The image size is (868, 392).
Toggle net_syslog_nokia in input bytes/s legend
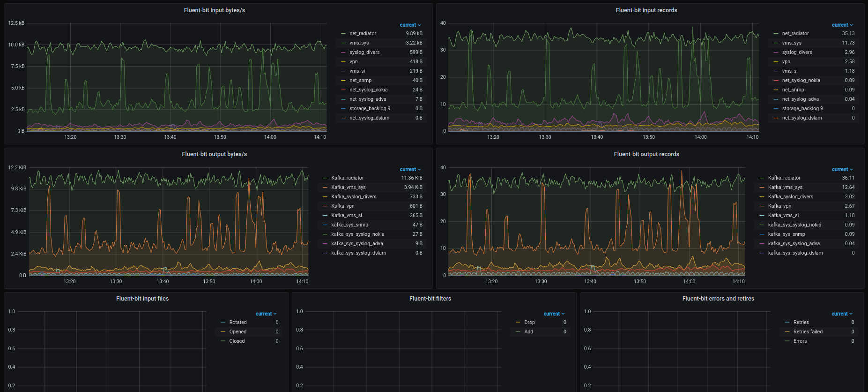(368, 90)
